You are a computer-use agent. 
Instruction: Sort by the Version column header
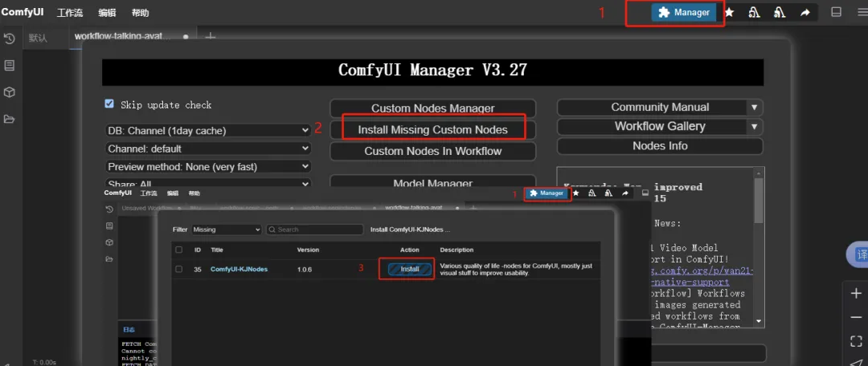pyautogui.click(x=308, y=250)
